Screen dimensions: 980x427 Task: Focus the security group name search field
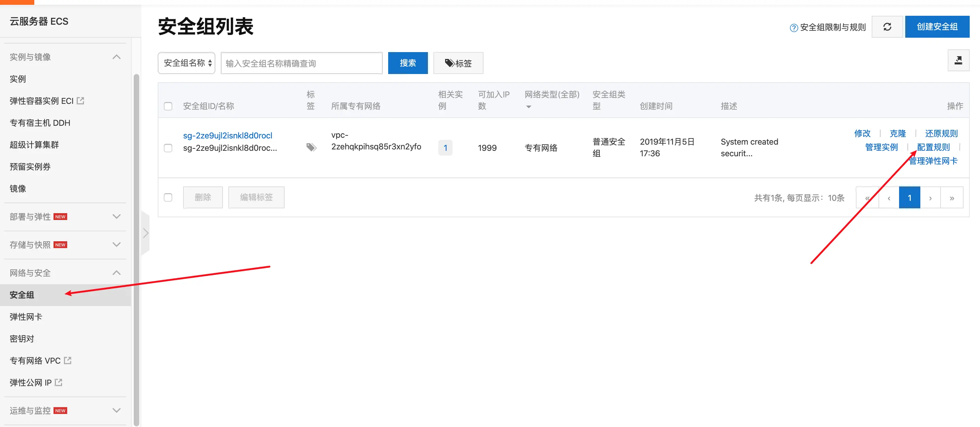point(301,63)
